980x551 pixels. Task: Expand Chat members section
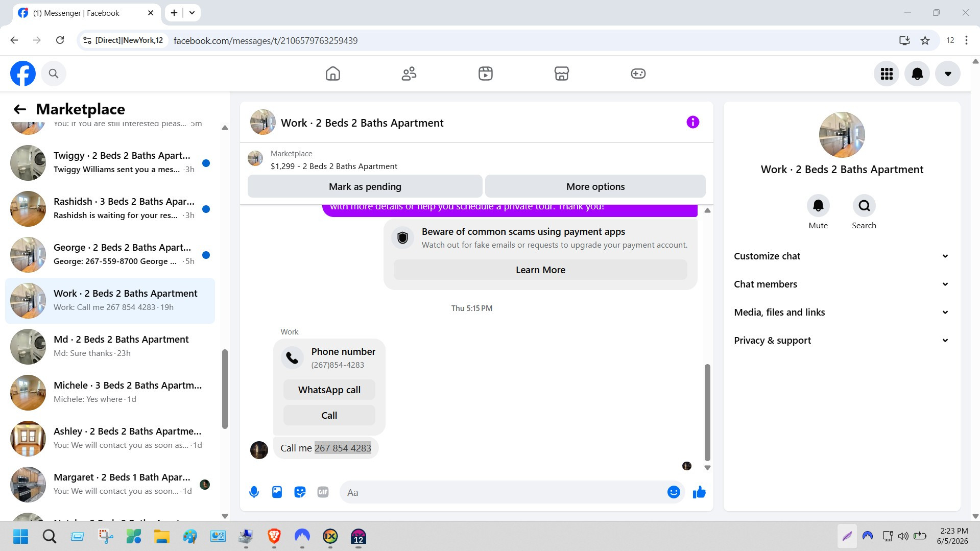click(842, 284)
